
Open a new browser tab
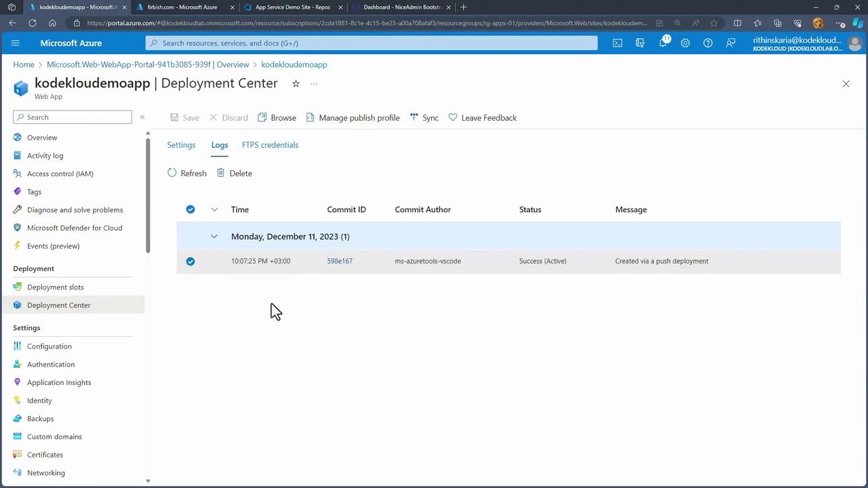[463, 7]
